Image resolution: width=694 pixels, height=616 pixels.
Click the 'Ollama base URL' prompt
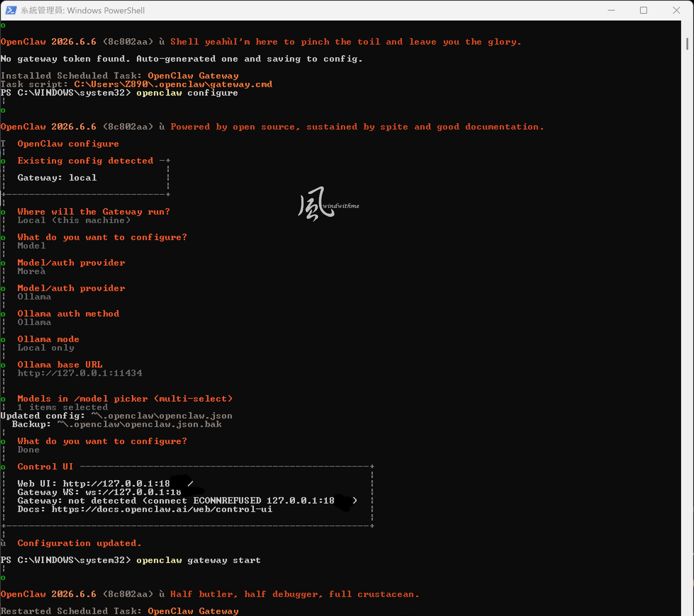point(60,364)
